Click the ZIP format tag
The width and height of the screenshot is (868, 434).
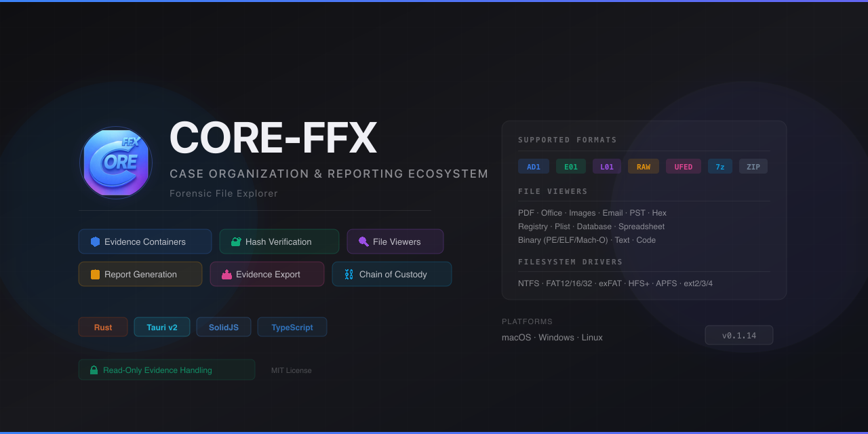pos(753,166)
